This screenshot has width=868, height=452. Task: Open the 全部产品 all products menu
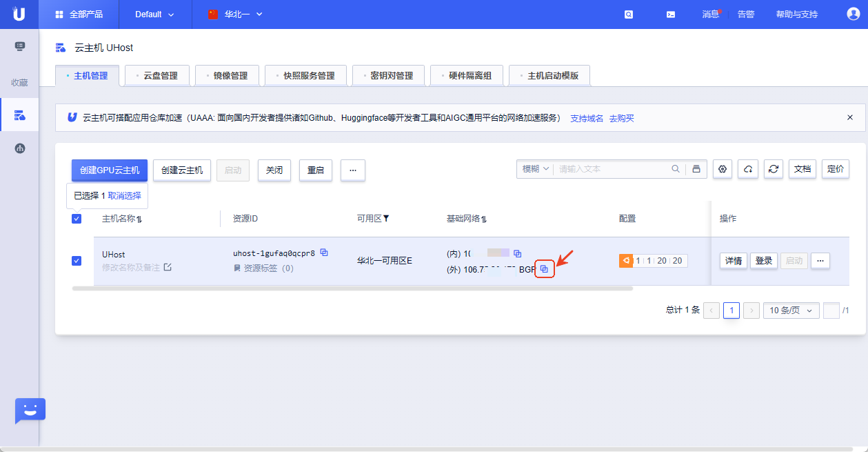79,14
